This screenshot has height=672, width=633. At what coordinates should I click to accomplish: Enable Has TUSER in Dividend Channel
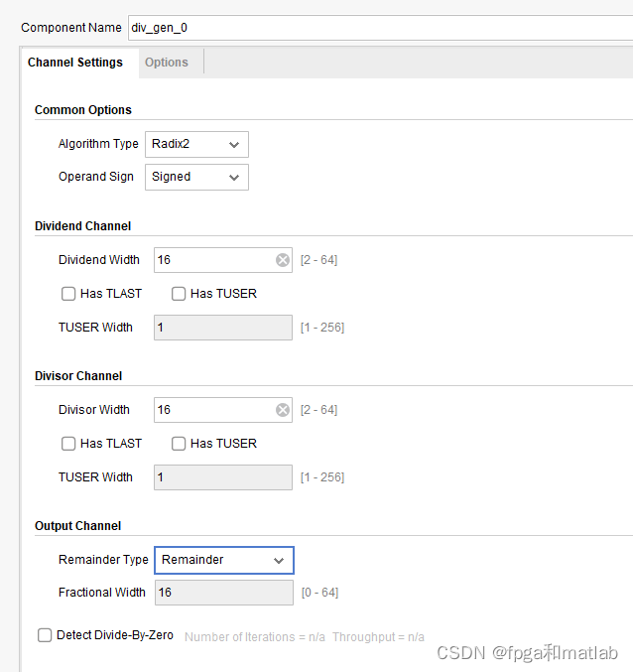coord(179,294)
